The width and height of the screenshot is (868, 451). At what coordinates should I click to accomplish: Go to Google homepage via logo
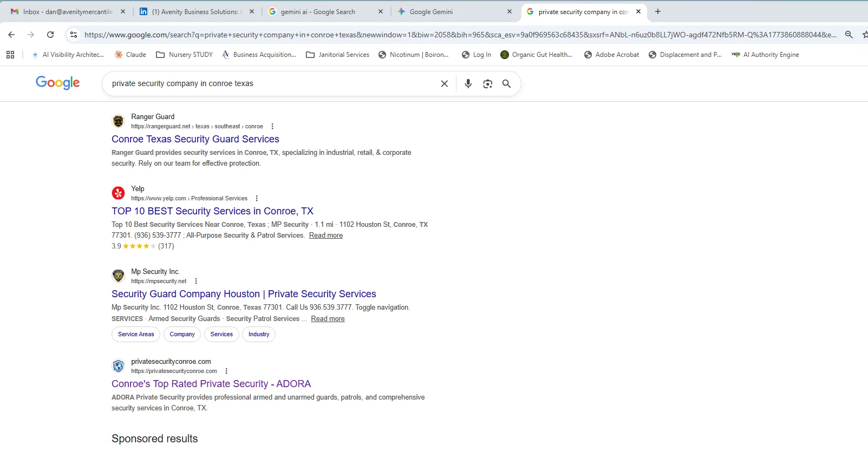coord(57,83)
